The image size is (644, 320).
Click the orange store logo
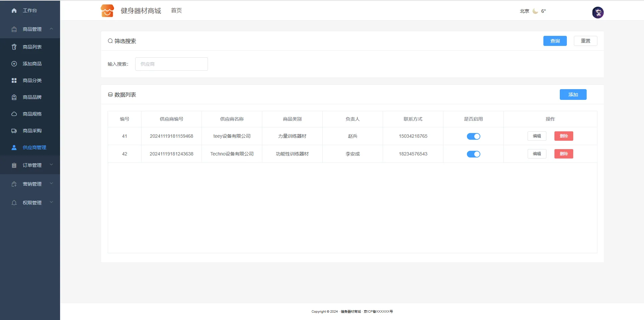pyautogui.click(x=107, y=11)
